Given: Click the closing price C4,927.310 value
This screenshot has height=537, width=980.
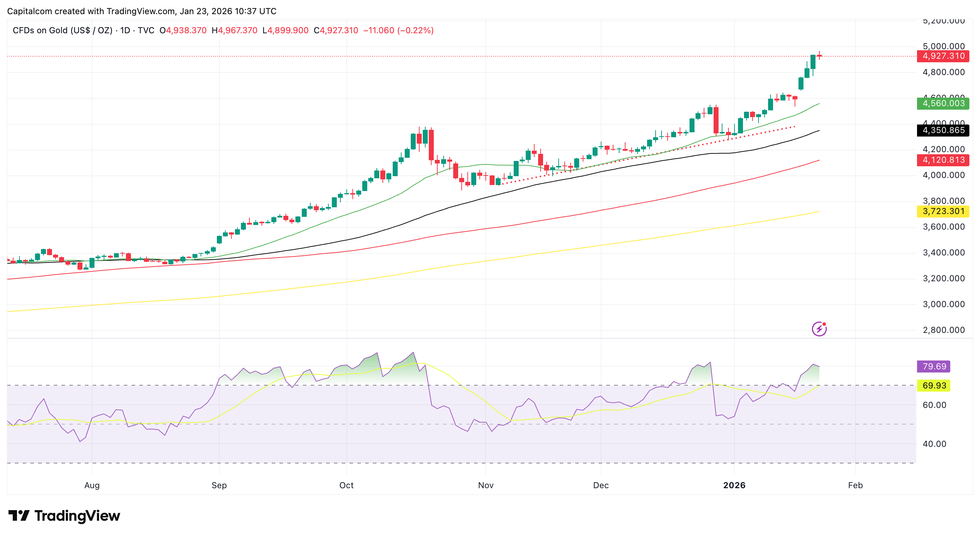Looking at the screenshot, I should pyautogui.click(x=335, y=30).
